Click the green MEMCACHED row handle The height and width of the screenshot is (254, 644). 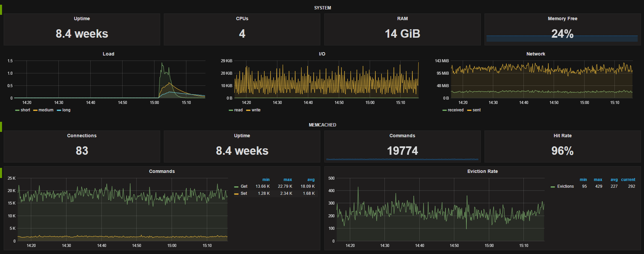click(1, 126)
